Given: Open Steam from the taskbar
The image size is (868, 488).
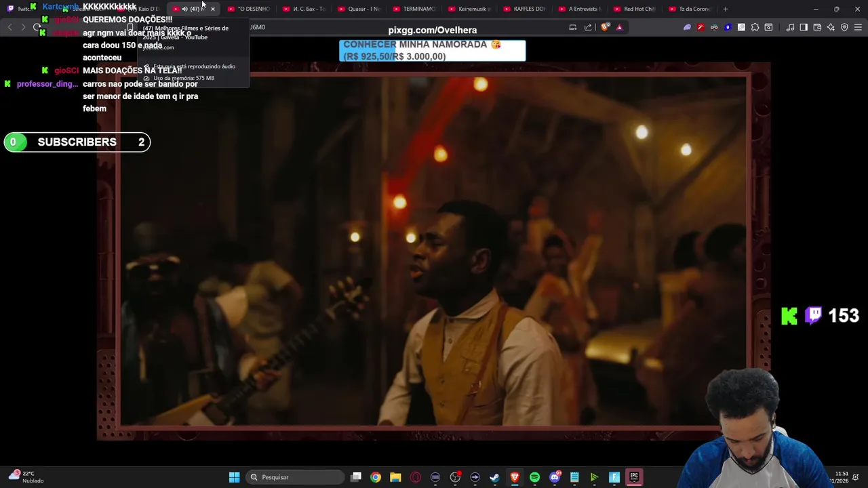Looking at the screenshot, I should coord(495,477).
